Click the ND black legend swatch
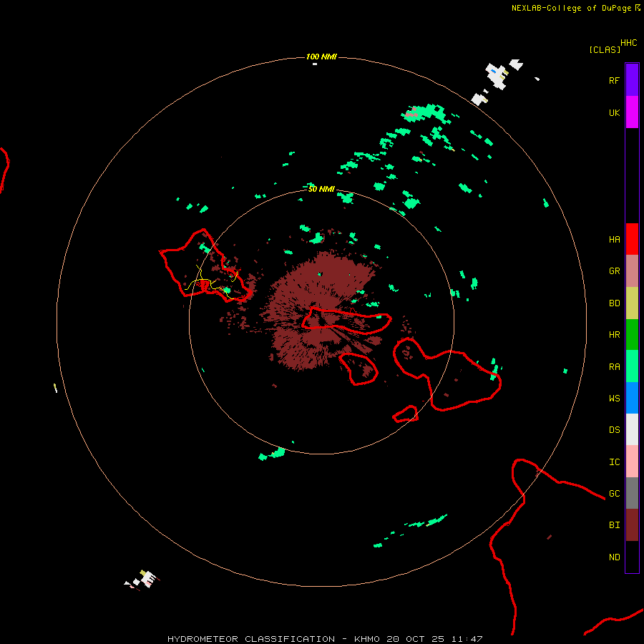The image size is (644, 644). (632, 557)
